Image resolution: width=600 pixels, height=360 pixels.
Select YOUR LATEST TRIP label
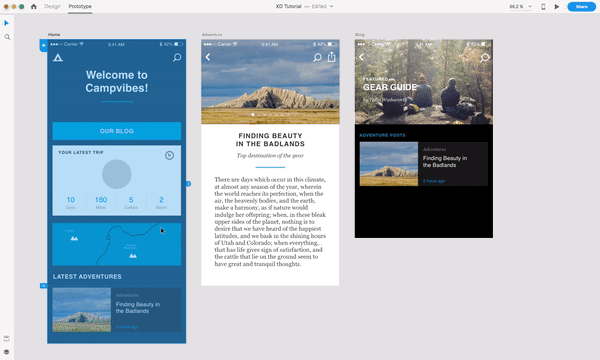(81, 152)
